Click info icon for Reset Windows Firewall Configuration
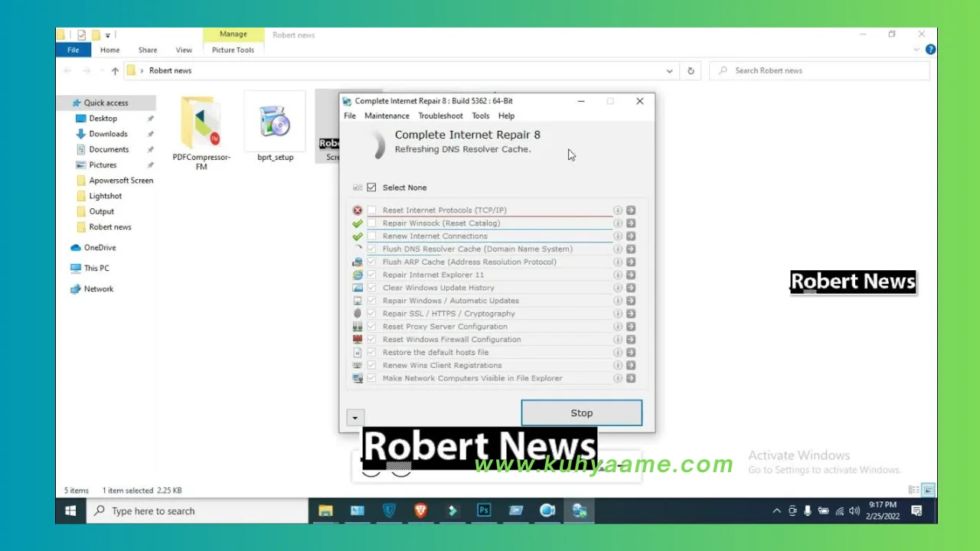 [618, 340]
